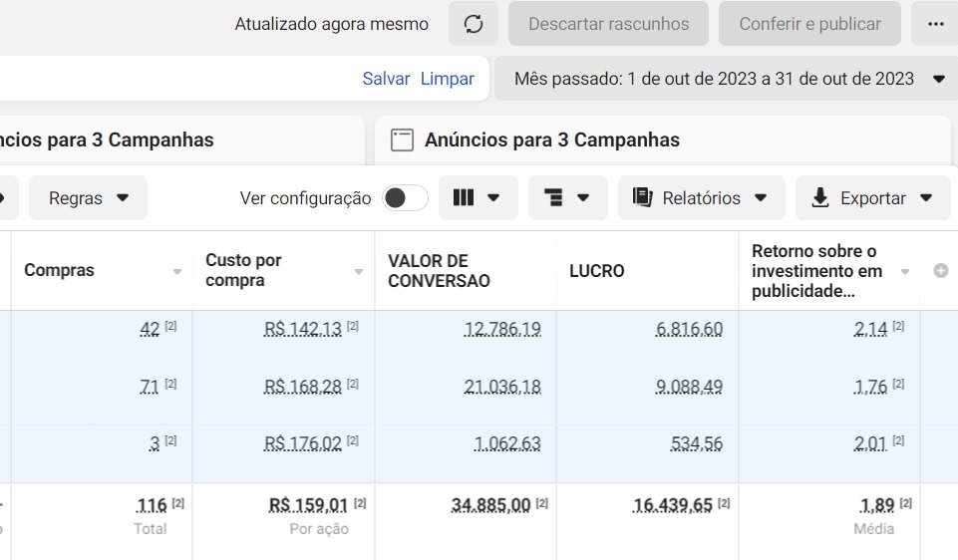The height and width of the screenshot is (560, 958).
Task: Click the Limpar link
Action: pos(447,79)
